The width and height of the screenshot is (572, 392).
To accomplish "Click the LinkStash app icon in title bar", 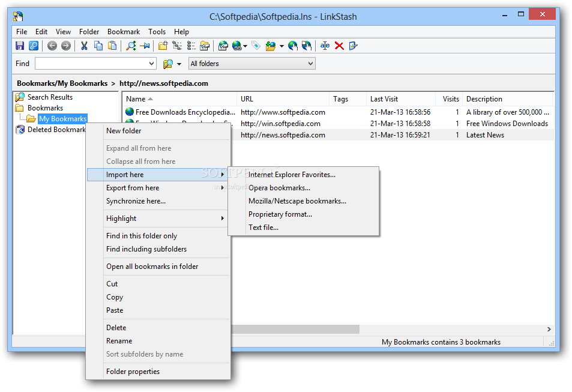I will (18, 16).
